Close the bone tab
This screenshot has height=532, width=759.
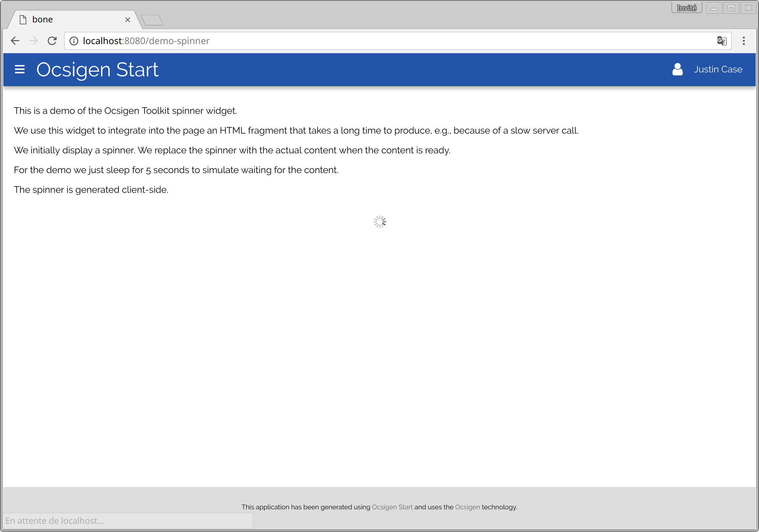pyautogui.click(x=128, y=20)
